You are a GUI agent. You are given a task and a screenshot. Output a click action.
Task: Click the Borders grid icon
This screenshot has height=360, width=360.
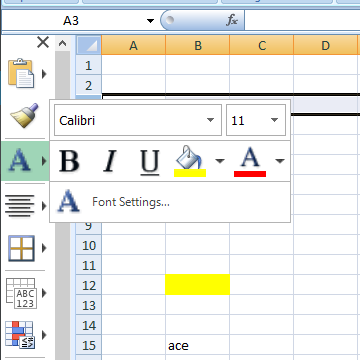tap(21, 248)
